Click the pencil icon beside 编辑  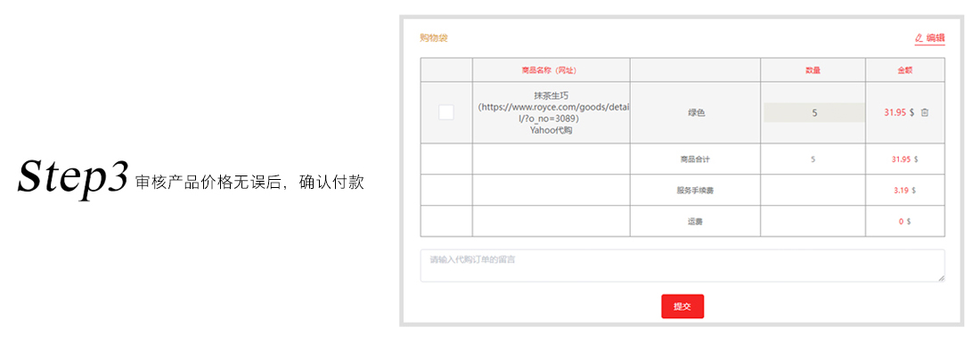click(919, 38)
